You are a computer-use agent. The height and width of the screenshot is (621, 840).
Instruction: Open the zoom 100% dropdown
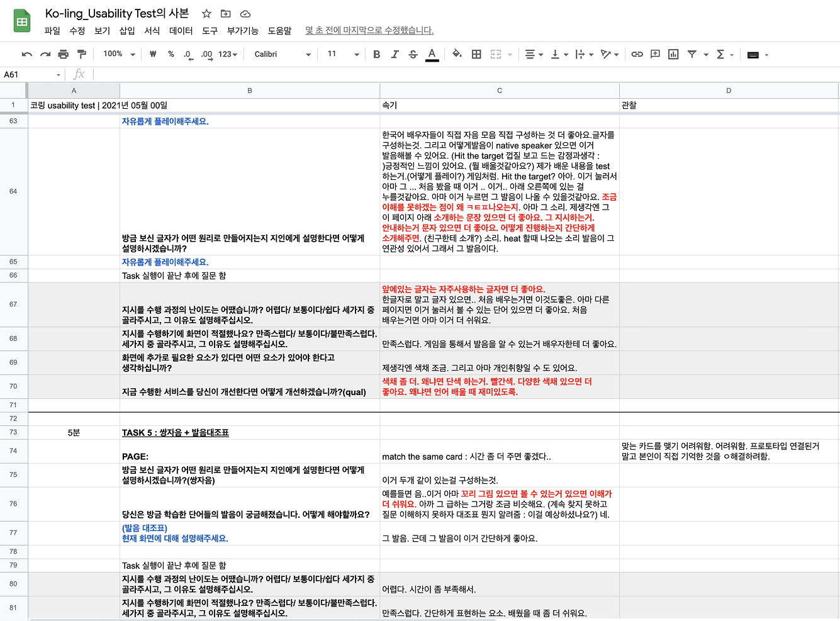click(x=119, y=54)
